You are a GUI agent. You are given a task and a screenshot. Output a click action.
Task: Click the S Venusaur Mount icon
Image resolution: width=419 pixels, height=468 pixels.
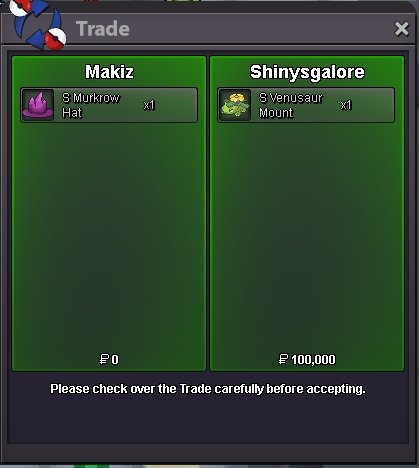click(235, 105)
